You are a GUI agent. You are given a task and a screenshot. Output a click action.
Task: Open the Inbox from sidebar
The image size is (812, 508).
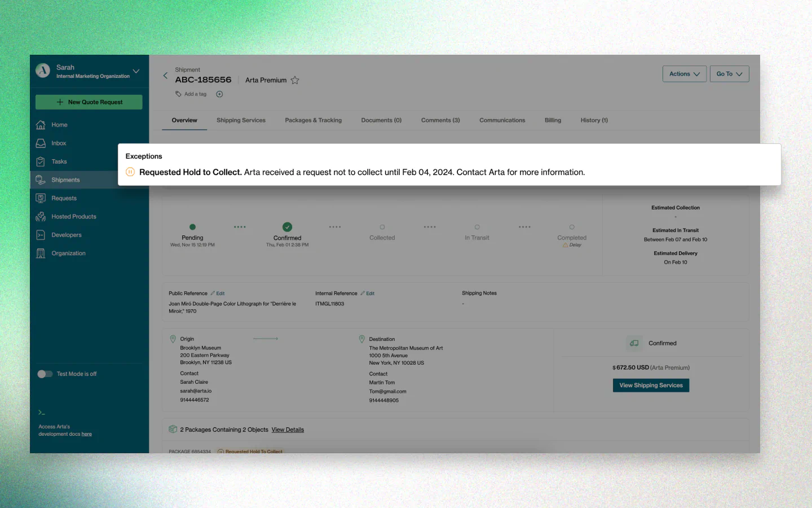pos(59,143)
